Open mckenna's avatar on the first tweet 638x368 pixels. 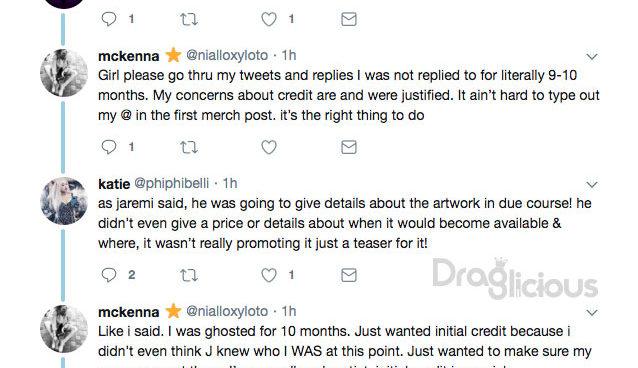click(x=64, y=73)
